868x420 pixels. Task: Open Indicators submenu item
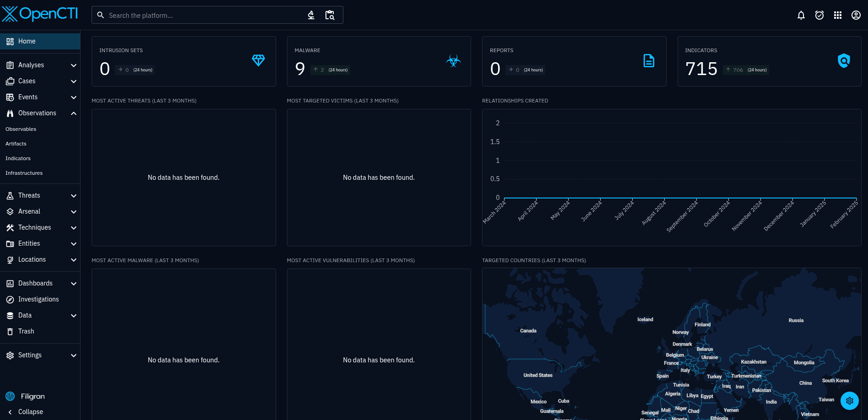click(40, 158)
